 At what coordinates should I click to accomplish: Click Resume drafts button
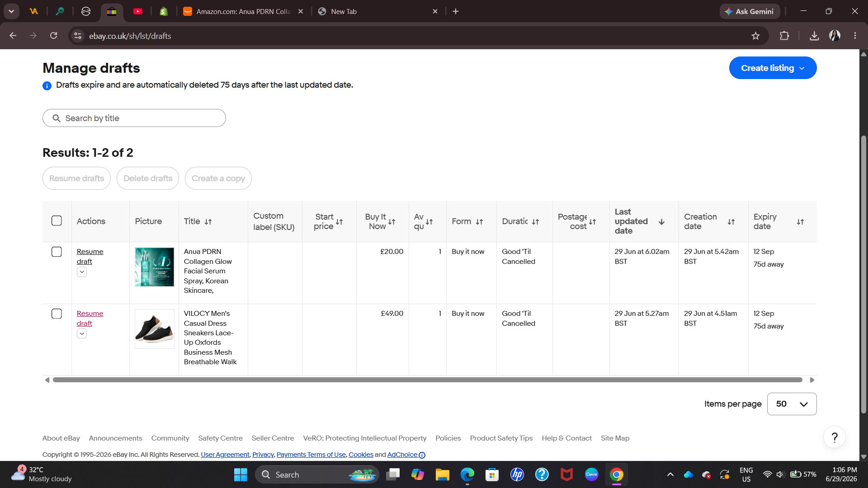point(76,178)
